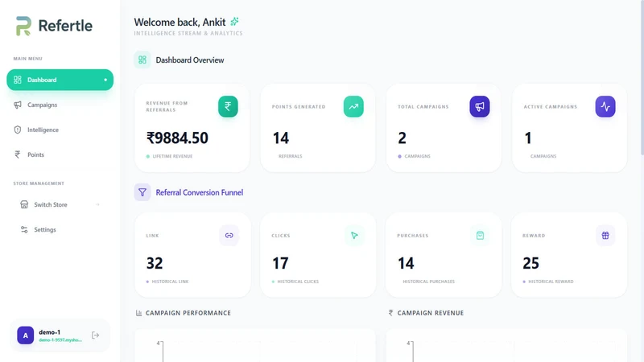Click the Historical Reward label
This screenshot has width=644, height=362.
(551, 282)
